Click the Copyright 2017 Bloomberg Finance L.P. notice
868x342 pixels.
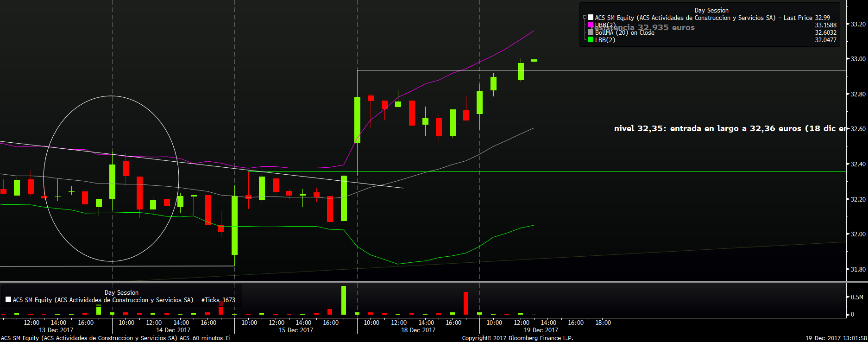pos(517,338)
